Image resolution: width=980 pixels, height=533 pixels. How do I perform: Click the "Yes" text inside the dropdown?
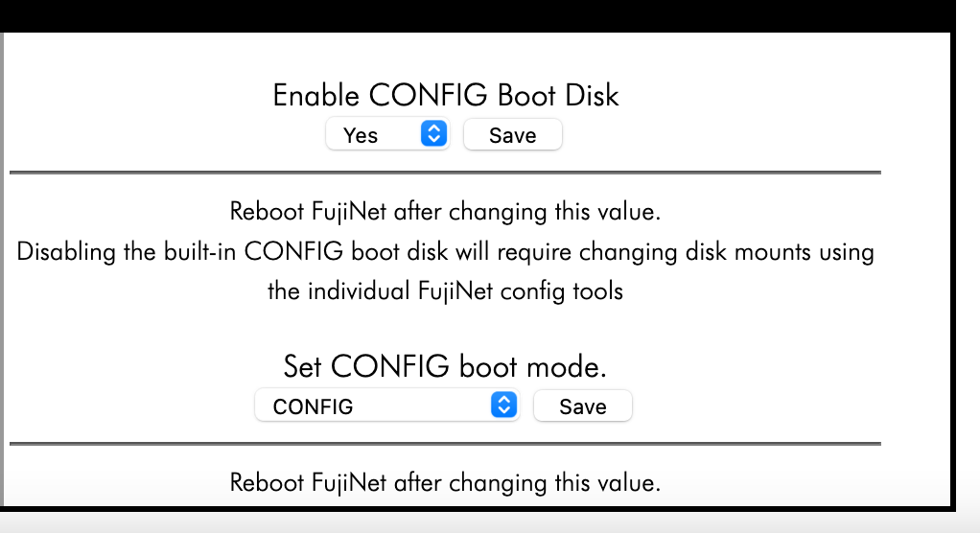pyautogui.click(x=361, y=135)
